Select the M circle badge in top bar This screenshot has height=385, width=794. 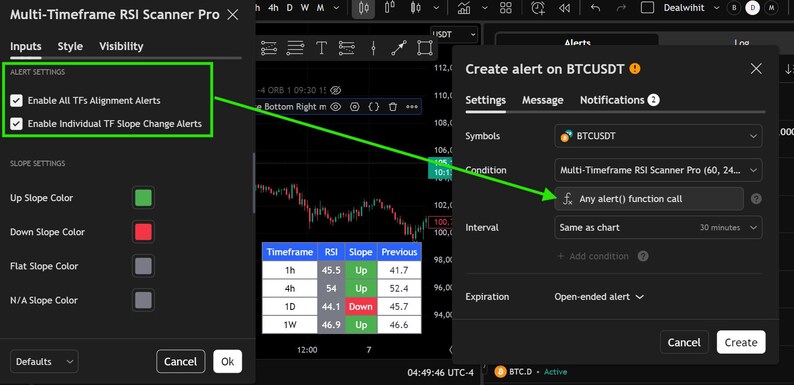point(771,8)
